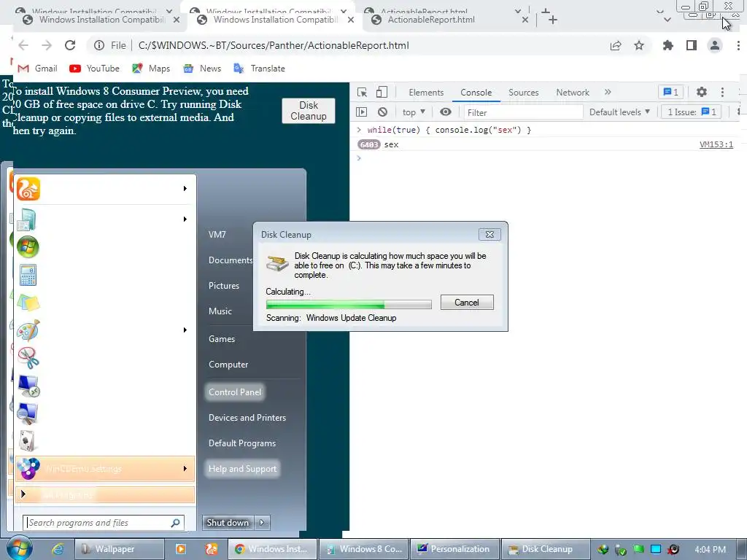The height and width of the screenshot is (560, 747).
Task: Open Chrome extensions puzzle icon
Action: coord(668,45)
